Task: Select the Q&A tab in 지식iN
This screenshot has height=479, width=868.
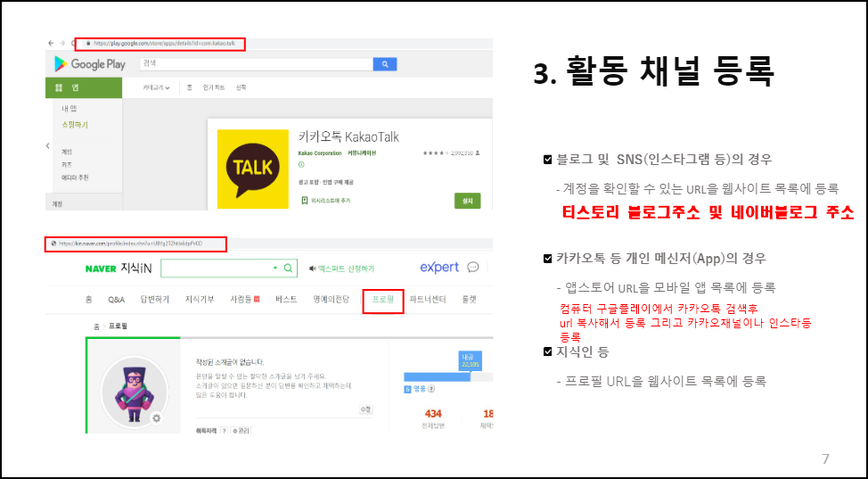Action: pos(116,300)
